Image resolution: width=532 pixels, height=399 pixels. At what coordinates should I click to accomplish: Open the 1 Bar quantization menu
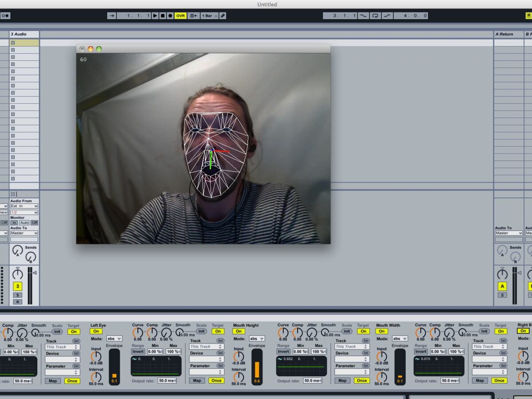210,16
